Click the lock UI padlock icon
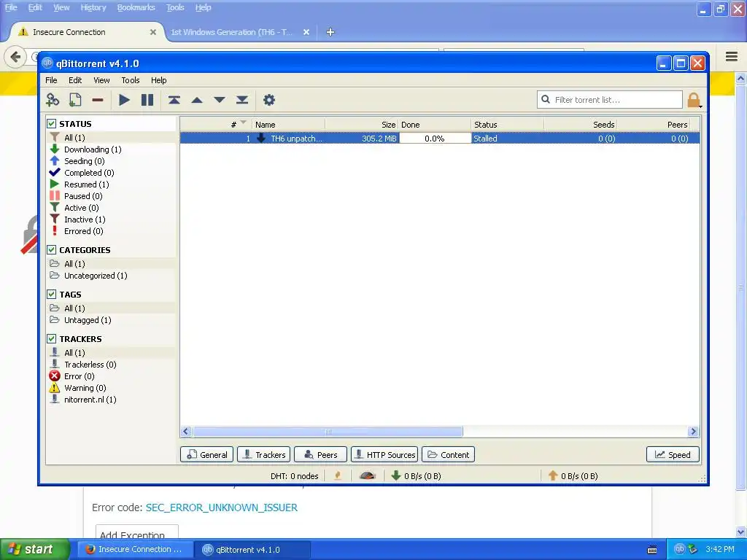 coord(694,100)
